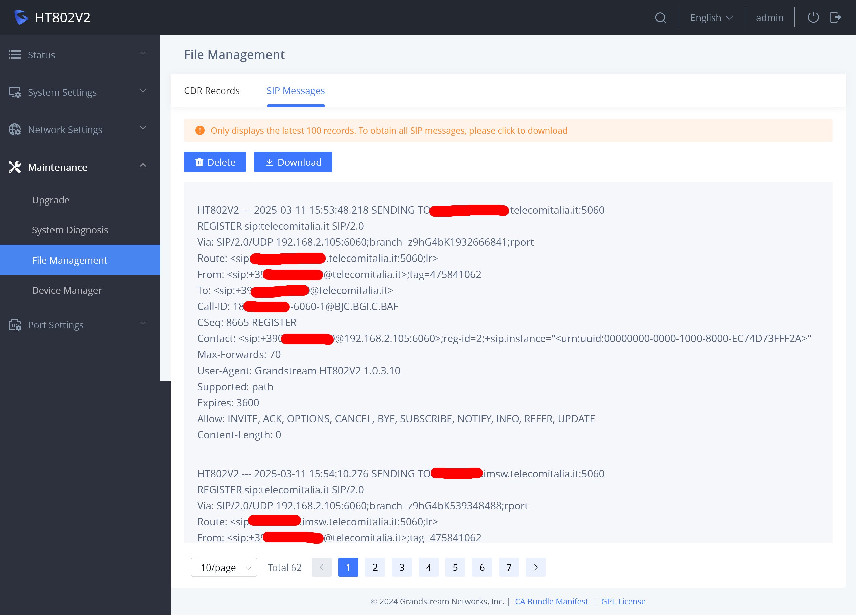Switch to the CDR Records tab
This screenshot has width=856, height=616.
(212, 91)
